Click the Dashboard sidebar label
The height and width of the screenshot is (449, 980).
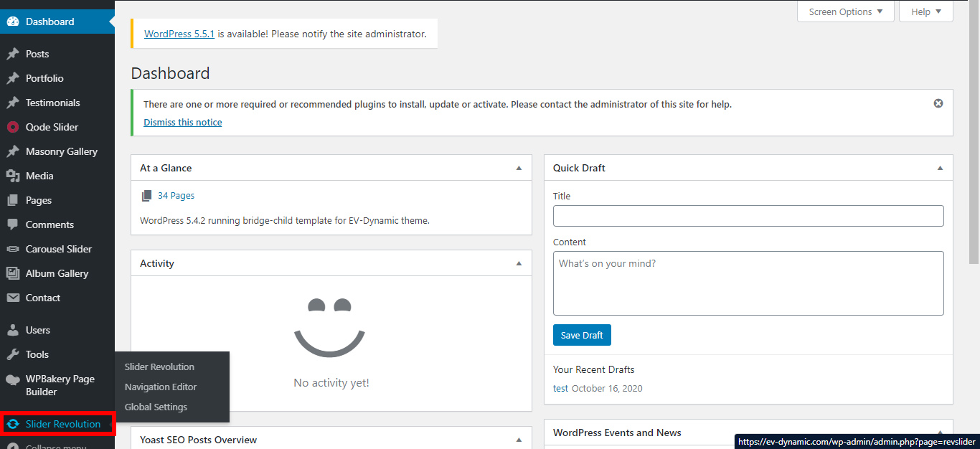click(50, 22)
